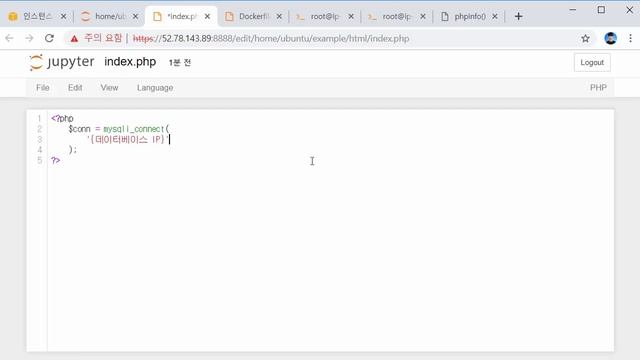640x360 pixels.
Task: Open a new tab with plus icon
Action: (518, 16)
